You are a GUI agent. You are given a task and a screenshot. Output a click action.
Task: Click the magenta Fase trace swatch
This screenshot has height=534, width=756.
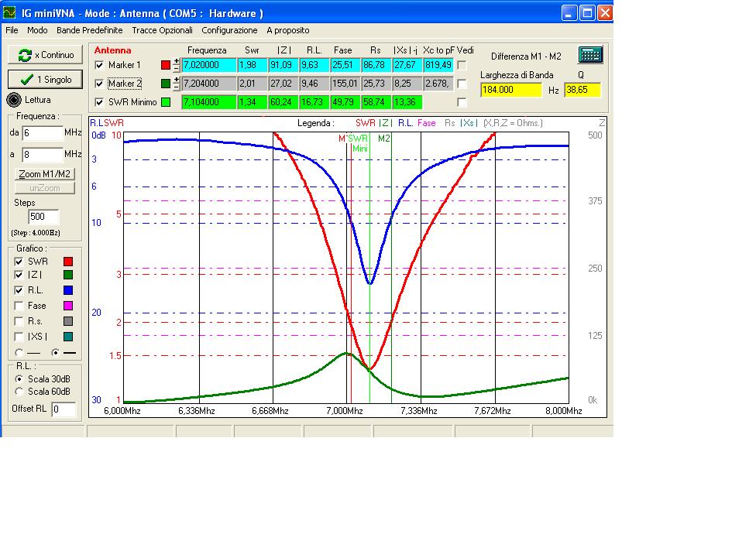[67, 306]
